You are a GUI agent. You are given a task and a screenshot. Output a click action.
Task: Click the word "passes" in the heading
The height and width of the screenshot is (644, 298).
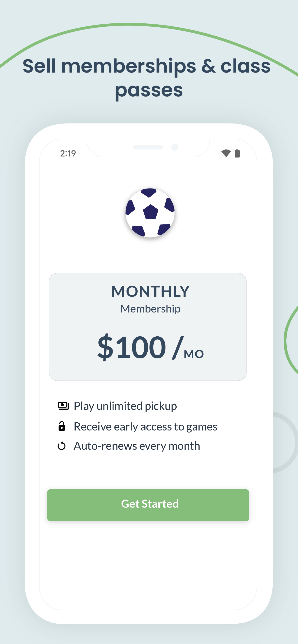coord(149,90)
